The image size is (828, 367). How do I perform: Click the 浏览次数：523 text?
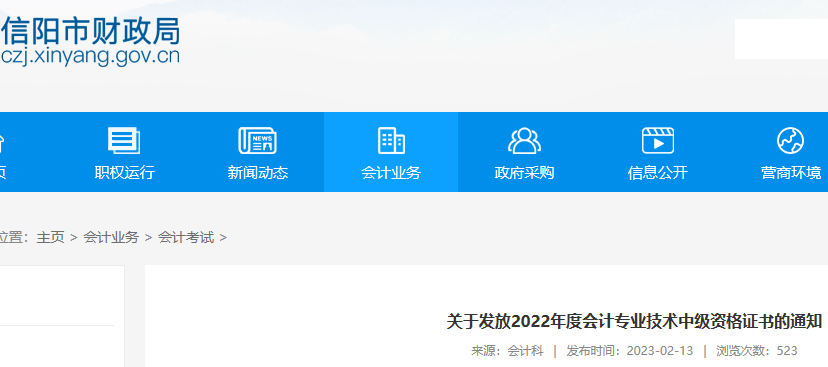pos(757,351)
